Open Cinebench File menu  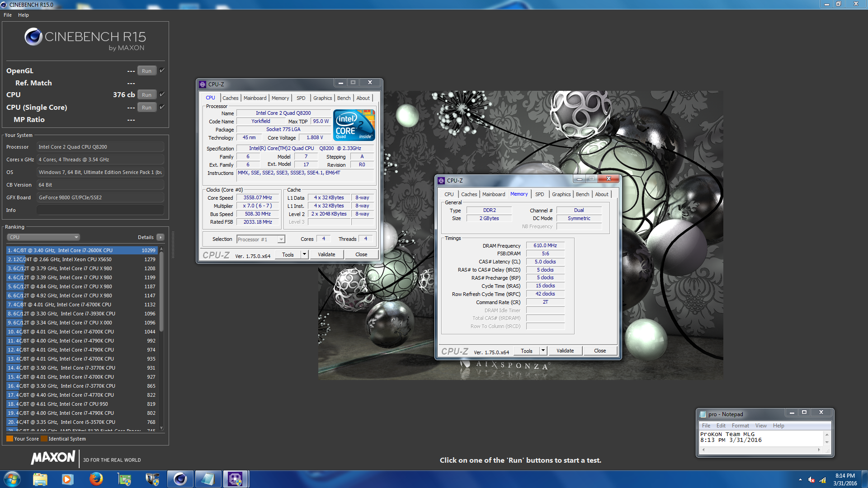(x=8, y=15)
